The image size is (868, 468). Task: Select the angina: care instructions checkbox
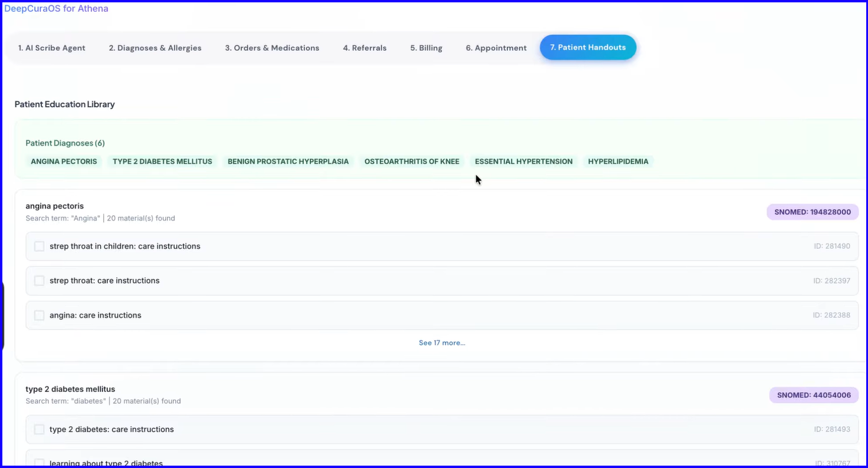coord(39,315)
